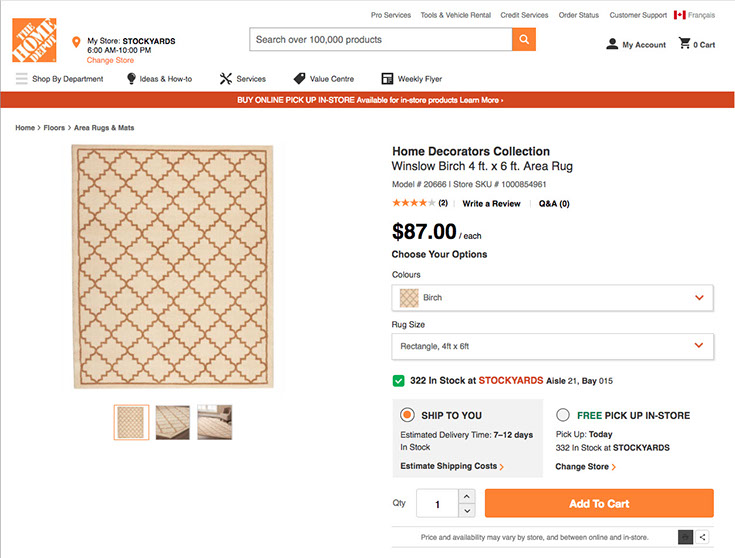The height and width of the screenshot is (558, 735).
Task: Open the Shop By Department menu
Action: click(x=59, y=79)
